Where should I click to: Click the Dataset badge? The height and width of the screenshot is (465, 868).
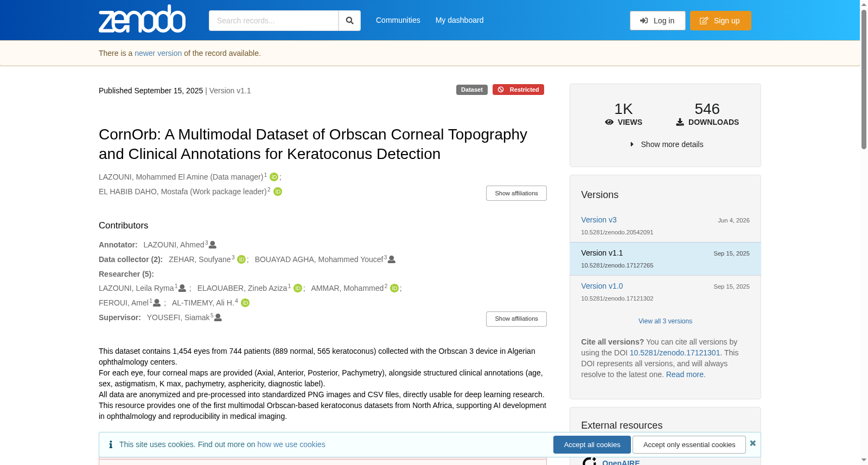point(472,90)
